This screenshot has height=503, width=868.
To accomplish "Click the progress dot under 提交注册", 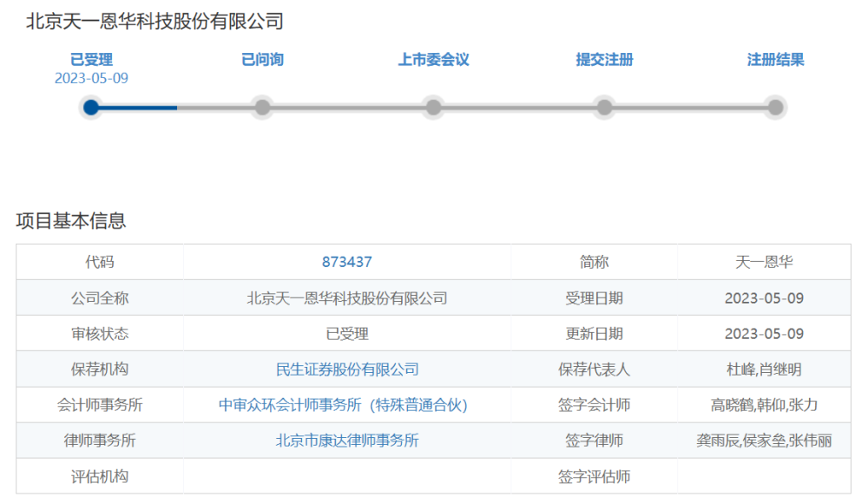I will point(604,108).
